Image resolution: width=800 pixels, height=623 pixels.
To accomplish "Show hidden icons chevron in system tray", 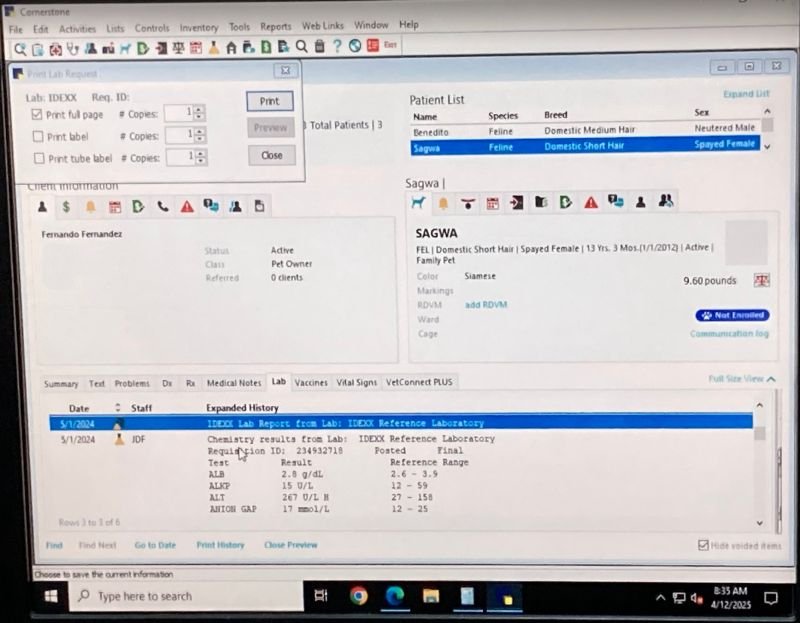I will 660,597.
